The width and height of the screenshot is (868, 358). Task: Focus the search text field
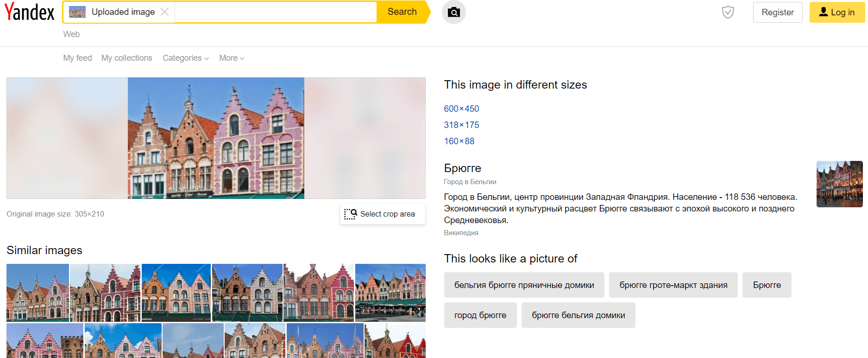click(276, 12)
